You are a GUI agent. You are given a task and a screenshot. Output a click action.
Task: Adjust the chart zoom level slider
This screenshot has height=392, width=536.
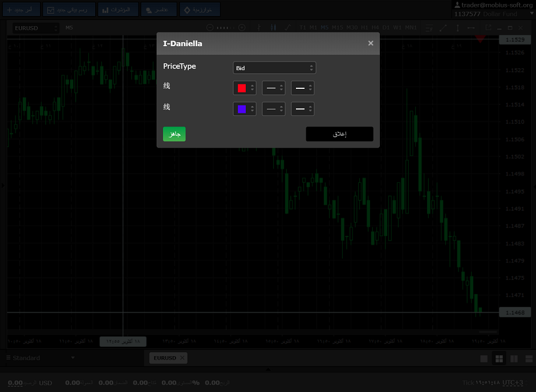(x=226, y=28)
